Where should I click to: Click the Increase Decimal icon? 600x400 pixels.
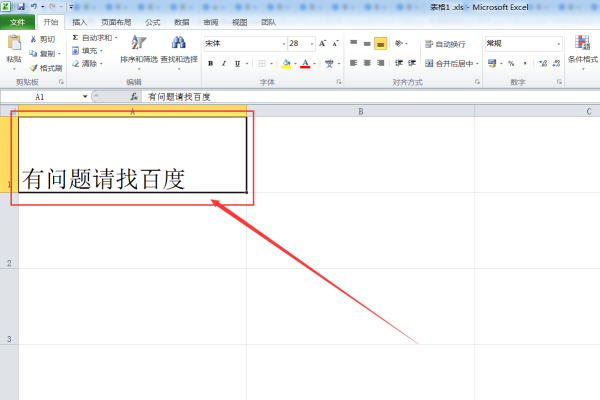pos(543,64)
